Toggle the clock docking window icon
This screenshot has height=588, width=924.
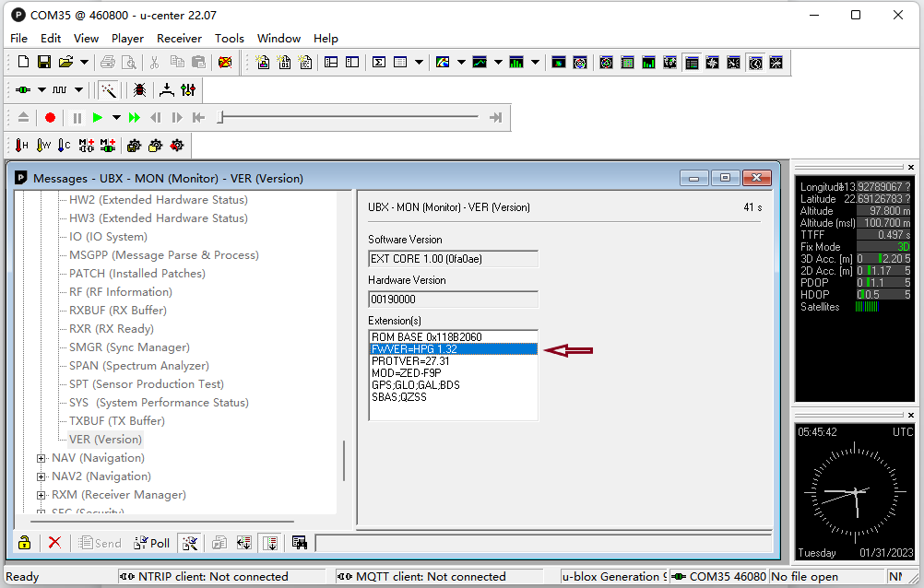[755, 63]
